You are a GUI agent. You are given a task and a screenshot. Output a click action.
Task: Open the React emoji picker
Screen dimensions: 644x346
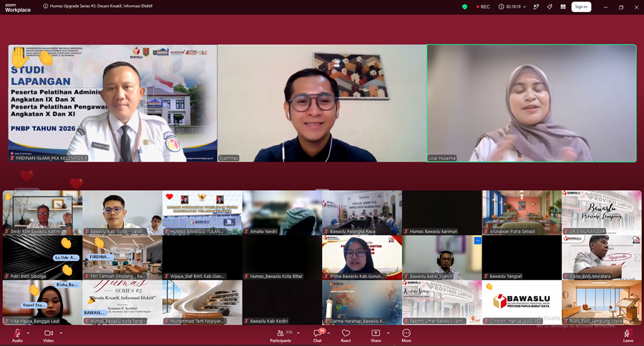tap(346, 336)
